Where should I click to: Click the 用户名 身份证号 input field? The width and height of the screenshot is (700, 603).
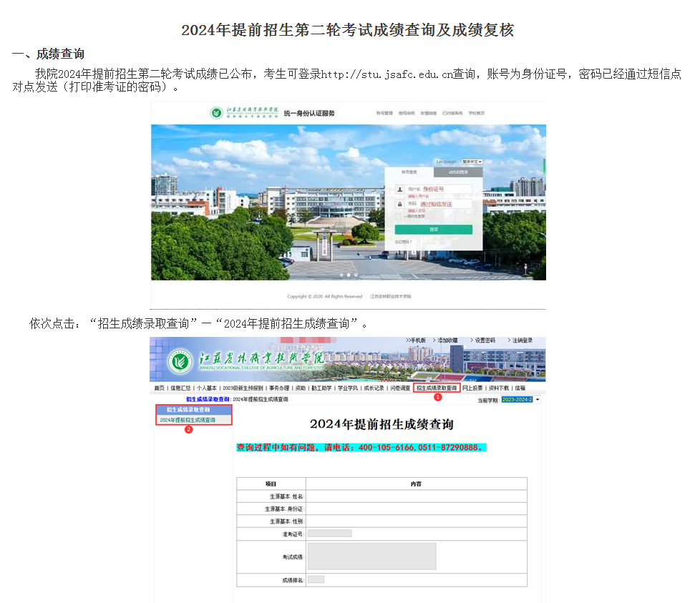point(439,189)
